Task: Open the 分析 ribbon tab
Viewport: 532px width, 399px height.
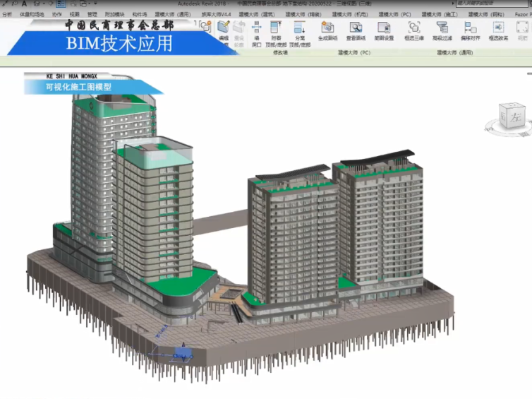Action: tap(7, 13)
